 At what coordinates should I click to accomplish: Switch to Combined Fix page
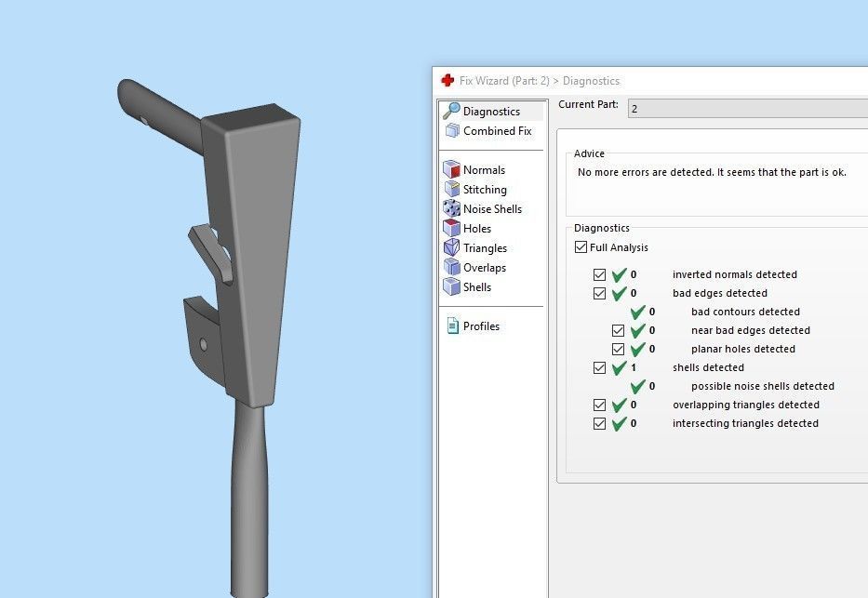(x=497, y=131)
